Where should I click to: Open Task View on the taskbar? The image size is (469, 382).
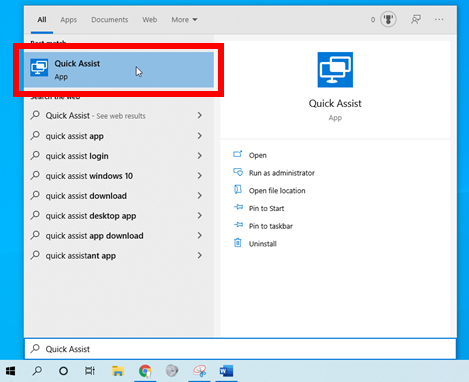(x=90, y=371)
